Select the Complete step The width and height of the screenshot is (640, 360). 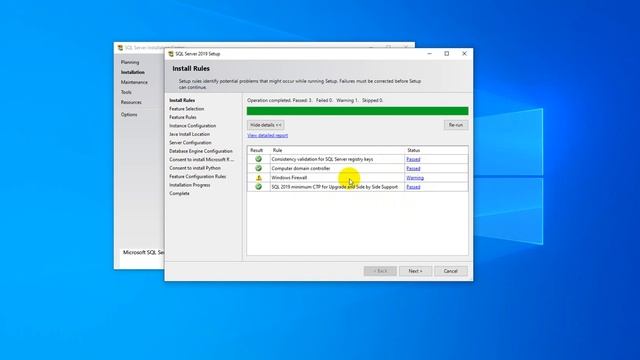click(x=179, y=193)
